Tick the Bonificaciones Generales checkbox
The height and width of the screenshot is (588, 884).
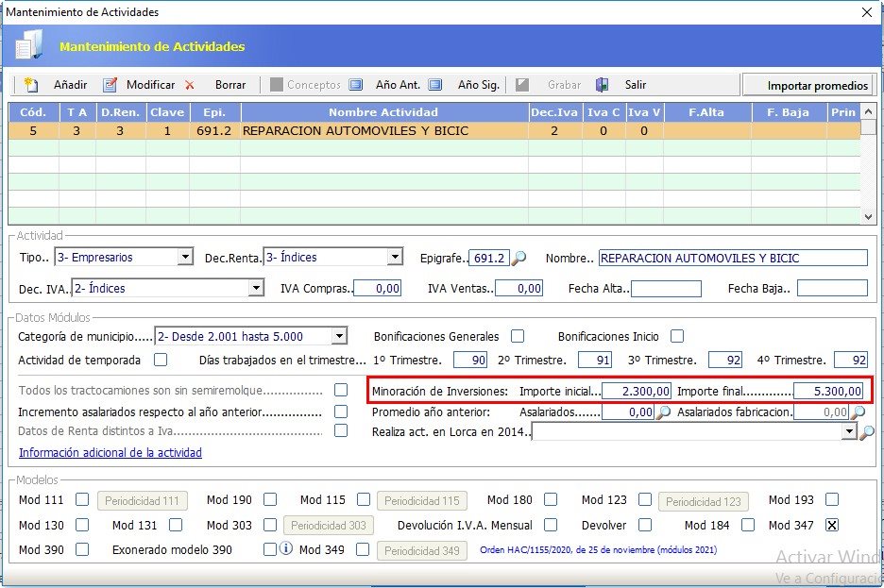518,336
